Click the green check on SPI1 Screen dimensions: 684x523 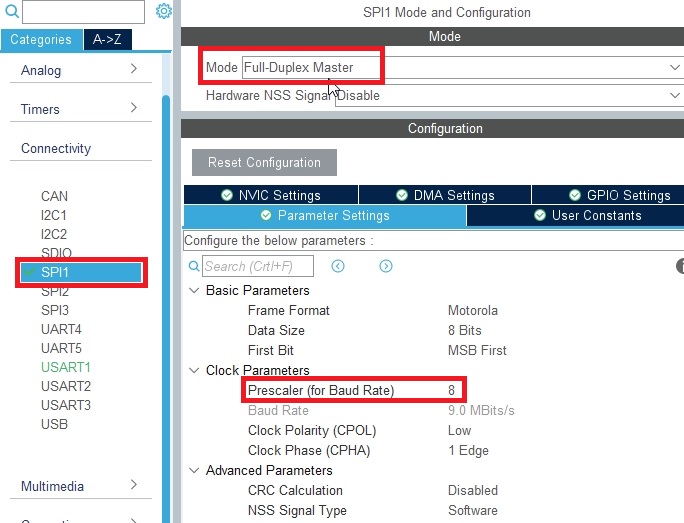(x=30, y=272)
